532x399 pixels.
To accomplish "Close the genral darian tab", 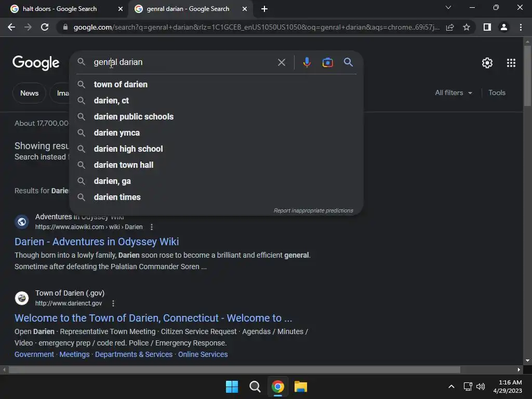I will [x=245, y=9].
